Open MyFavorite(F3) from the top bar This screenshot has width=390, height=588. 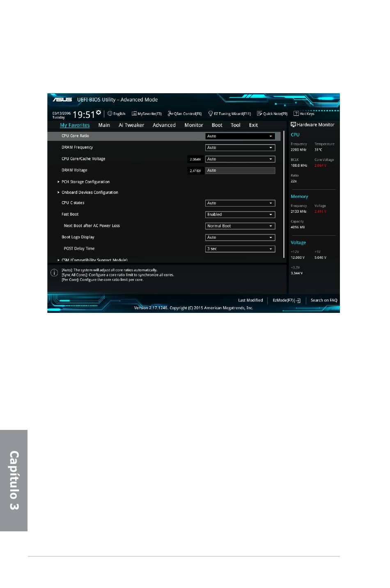147,114
